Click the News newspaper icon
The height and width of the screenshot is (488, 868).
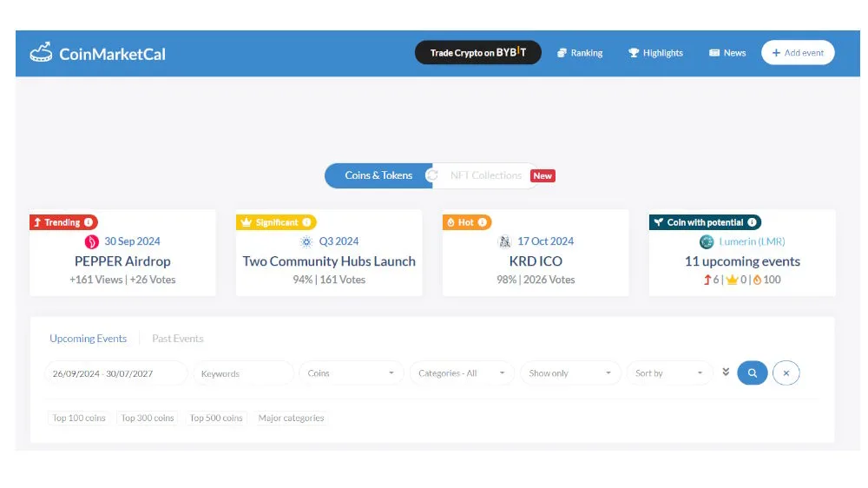(714, 53)
